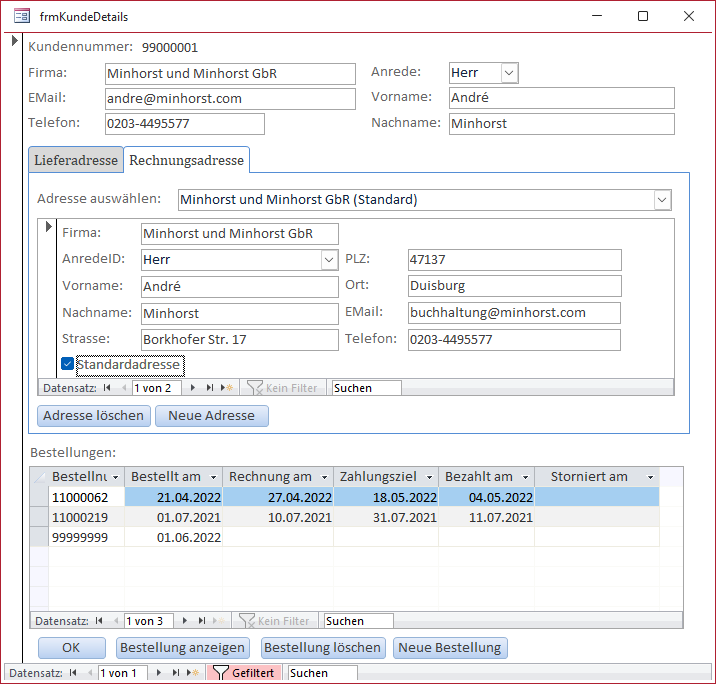Click the frmKundeDetails form icon in title bar
The height and width of the screenshot is (684, 716).
(x=21, y=17)
